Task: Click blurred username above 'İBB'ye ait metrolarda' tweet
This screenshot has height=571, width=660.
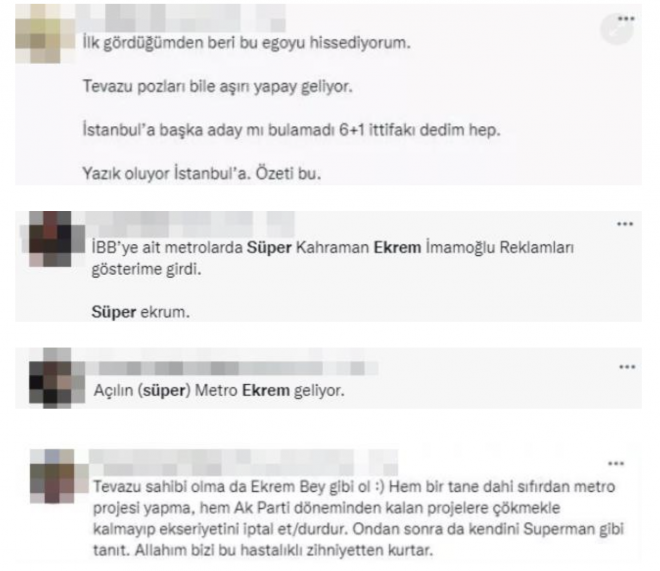Action: [190, 224]
